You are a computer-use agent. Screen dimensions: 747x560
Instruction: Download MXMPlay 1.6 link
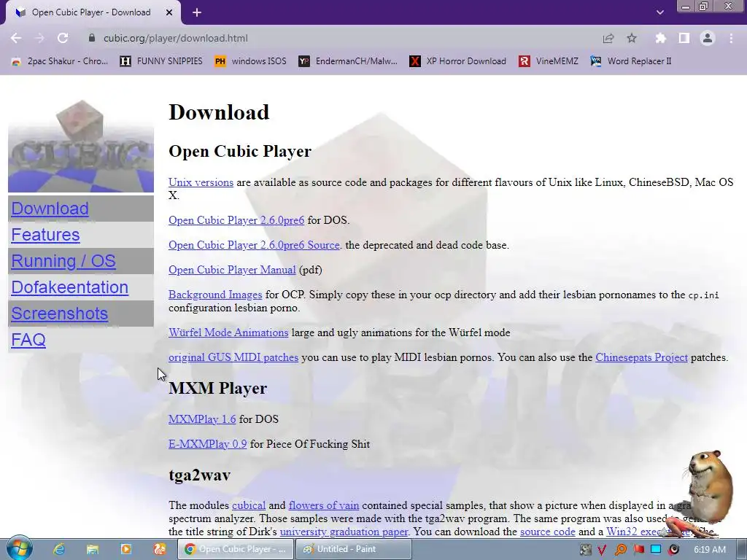[x=202, y=419]
